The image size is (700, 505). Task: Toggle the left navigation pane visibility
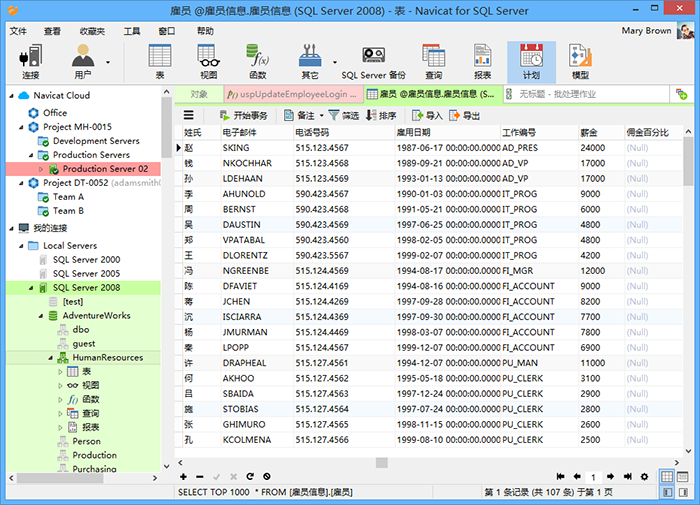(x=667, y=492)
